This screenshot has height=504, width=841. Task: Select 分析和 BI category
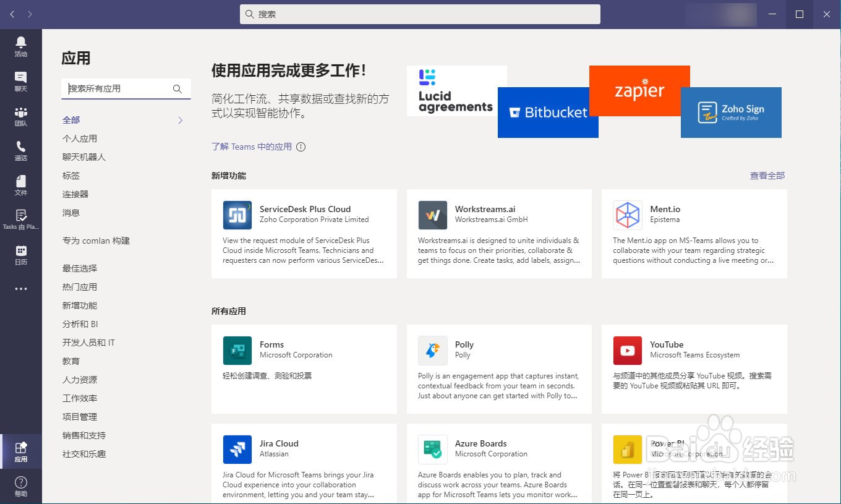click(x=80, y=324)
